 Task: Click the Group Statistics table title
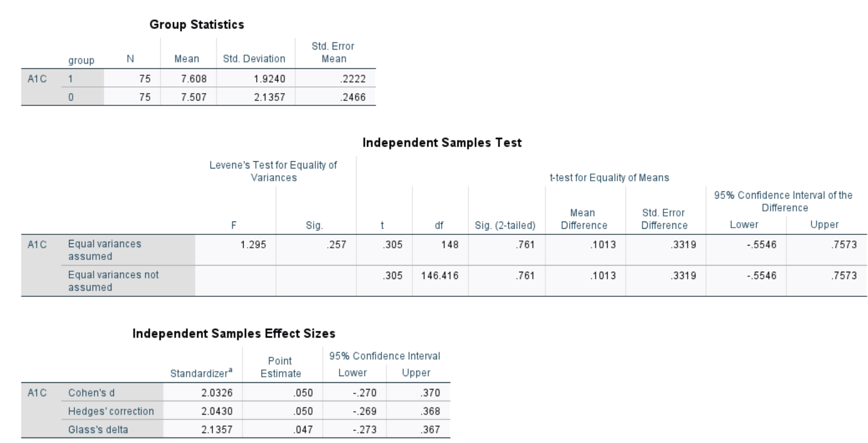(196, 25)
